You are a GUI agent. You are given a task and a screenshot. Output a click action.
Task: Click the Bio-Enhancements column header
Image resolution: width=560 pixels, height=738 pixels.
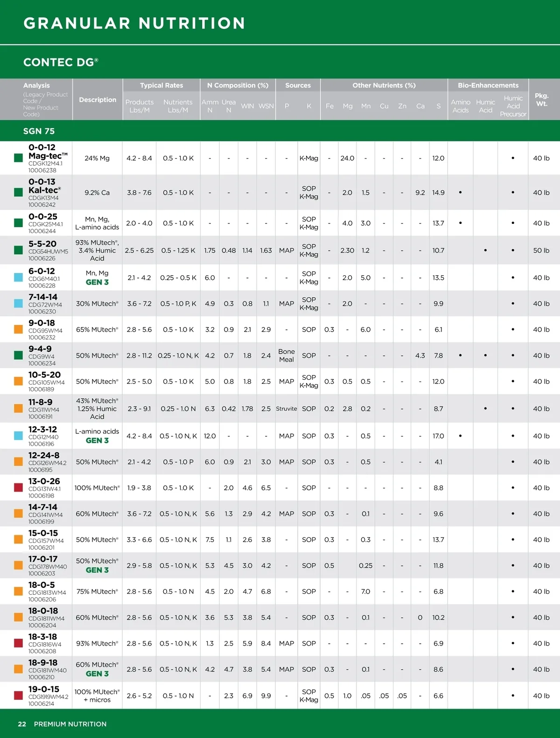(488, 85)
